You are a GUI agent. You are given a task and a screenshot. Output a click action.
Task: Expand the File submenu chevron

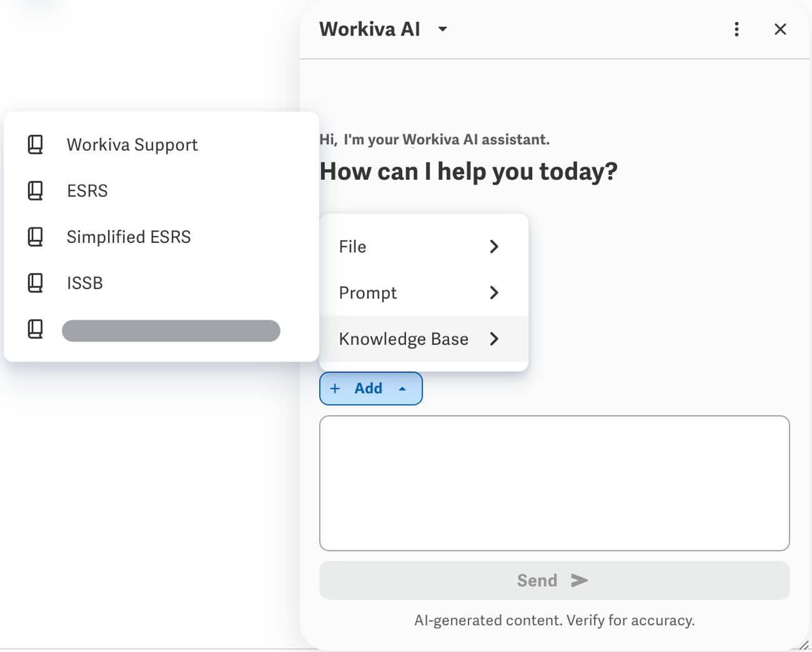pos(495,247)
